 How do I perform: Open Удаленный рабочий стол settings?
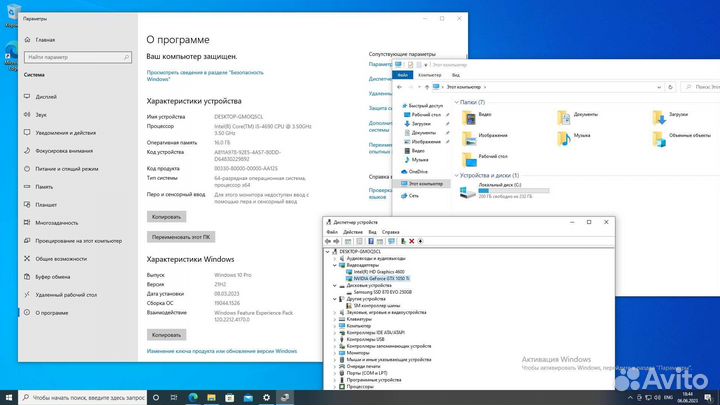[x=66, y=295]
